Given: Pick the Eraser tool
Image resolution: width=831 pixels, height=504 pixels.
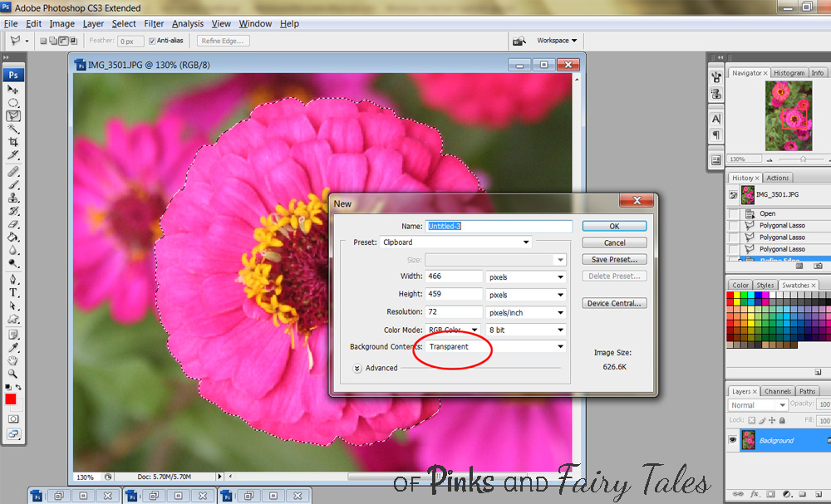Looking at the screenshot, I should pos(12,223).
